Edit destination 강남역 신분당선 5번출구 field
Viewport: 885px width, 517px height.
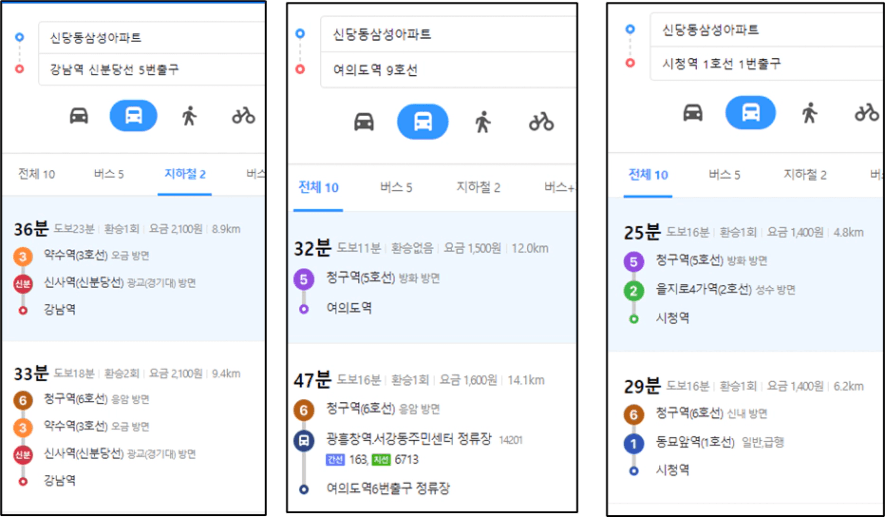click(152, 69)
